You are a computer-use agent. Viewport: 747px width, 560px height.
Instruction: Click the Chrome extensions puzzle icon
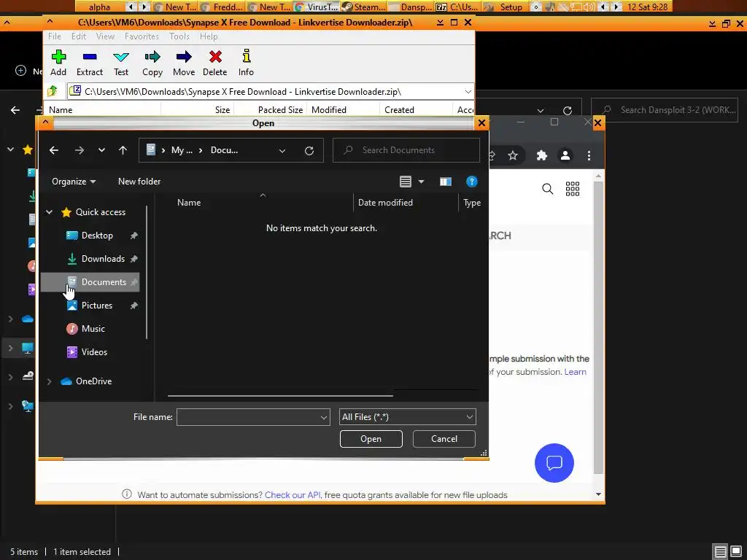tap(542, 155)
